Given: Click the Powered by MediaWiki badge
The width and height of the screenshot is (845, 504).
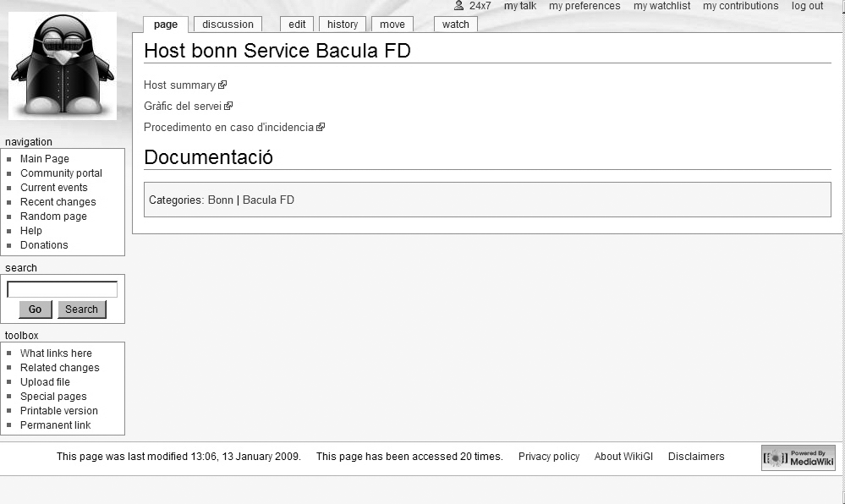Looking at the screenshot, I should click(x=798, y=457).
